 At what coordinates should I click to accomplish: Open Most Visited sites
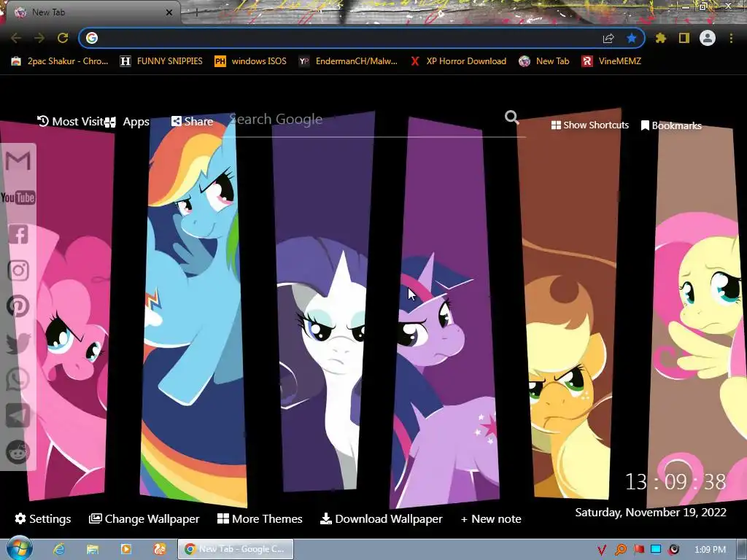coord(71,122)
